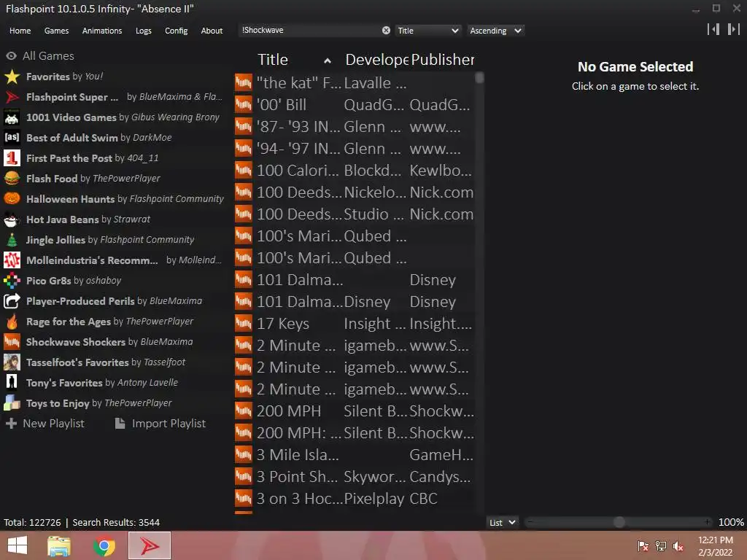Image resolution: width=747 pixels, height=560 pixels.
Task: Click the Shockwave icon beside 17 Keys
Action: 244,323
